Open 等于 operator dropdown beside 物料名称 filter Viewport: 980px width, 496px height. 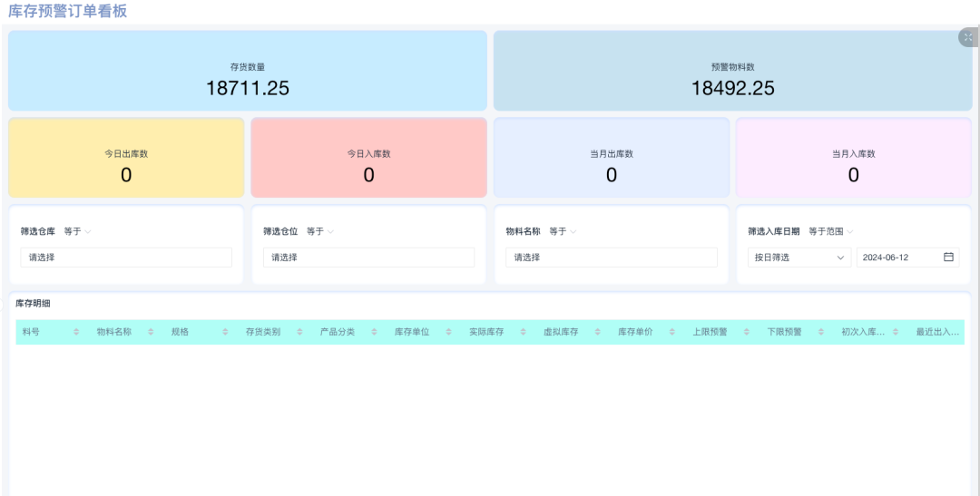pos(563,231)
